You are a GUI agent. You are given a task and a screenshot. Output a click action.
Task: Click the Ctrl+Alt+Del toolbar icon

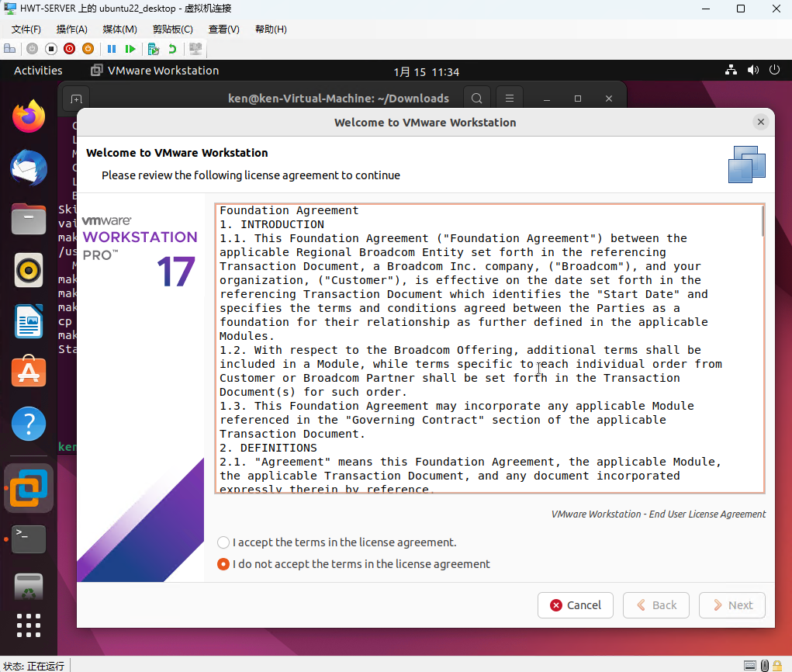tap(9, 49)
